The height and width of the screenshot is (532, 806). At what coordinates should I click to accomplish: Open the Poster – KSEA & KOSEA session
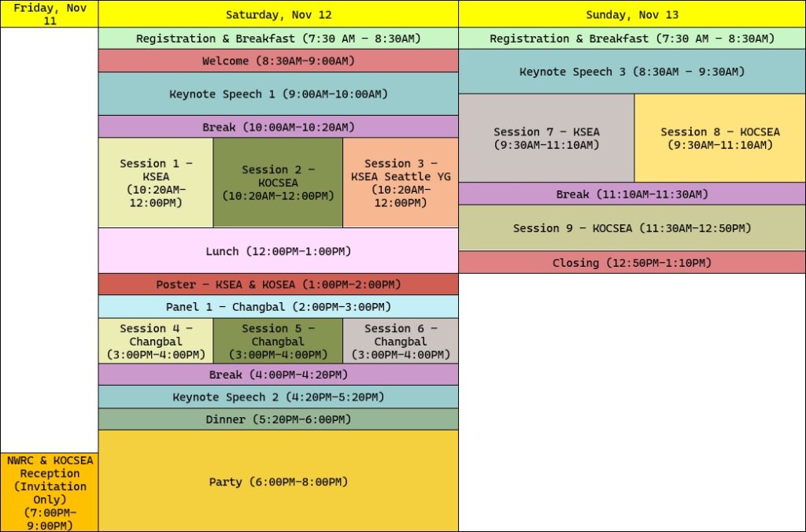(x=278, y=284)
